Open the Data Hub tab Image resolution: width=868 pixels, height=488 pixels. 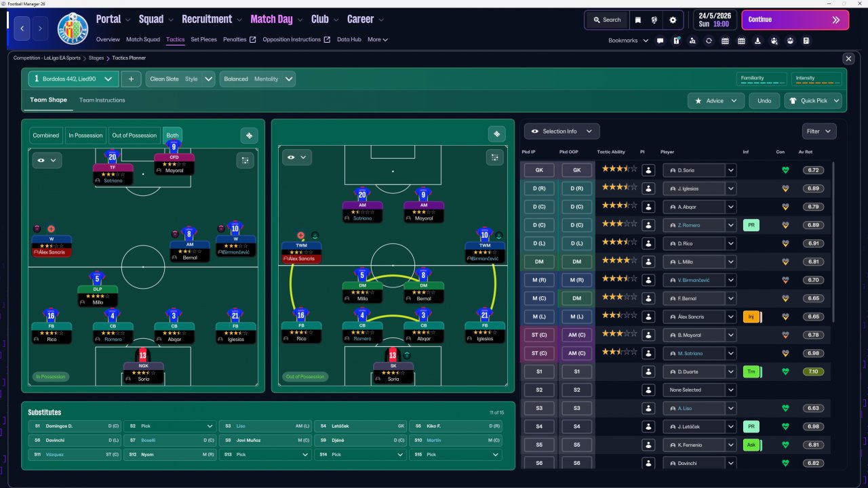coord(349,39)
